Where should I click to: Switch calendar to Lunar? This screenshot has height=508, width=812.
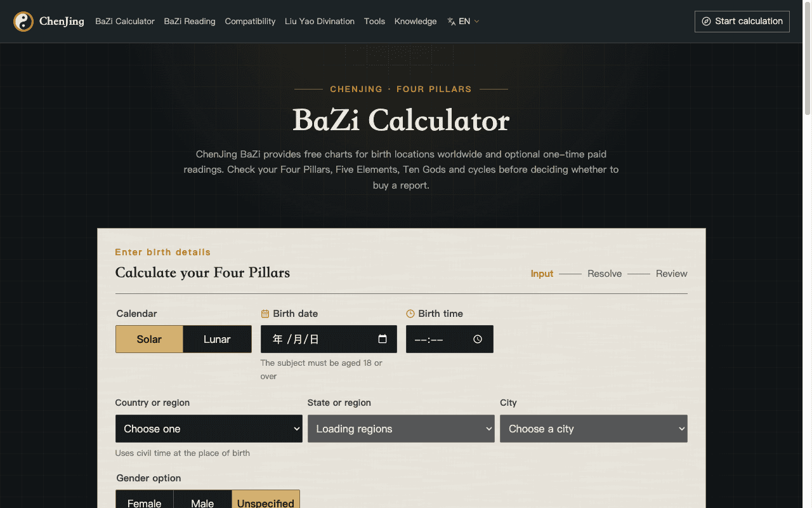(217, 339)
